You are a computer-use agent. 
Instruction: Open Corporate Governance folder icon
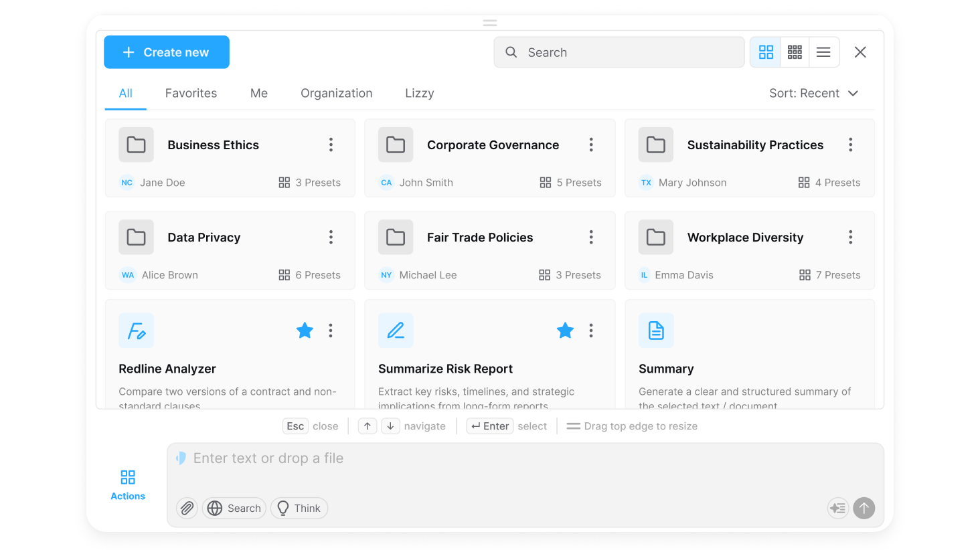[x=396, y=145]
